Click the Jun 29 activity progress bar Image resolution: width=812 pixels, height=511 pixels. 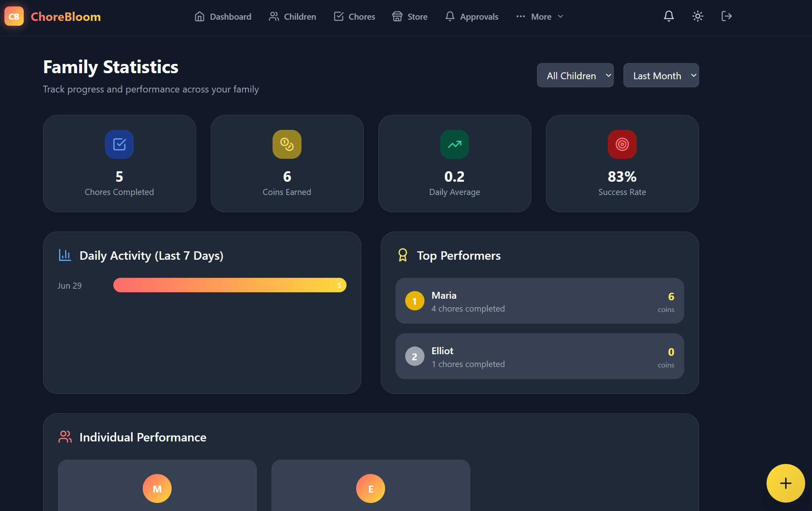click(x=230, y=285)
